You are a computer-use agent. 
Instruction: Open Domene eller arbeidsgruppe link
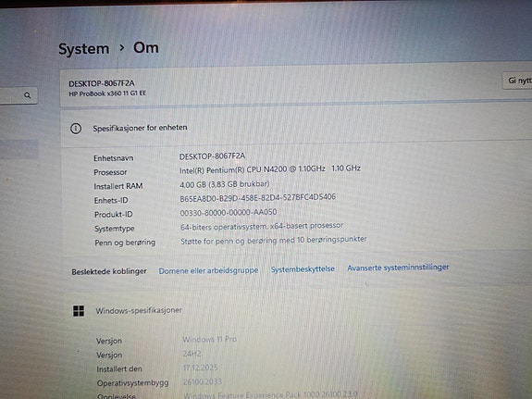pos(208,270)
